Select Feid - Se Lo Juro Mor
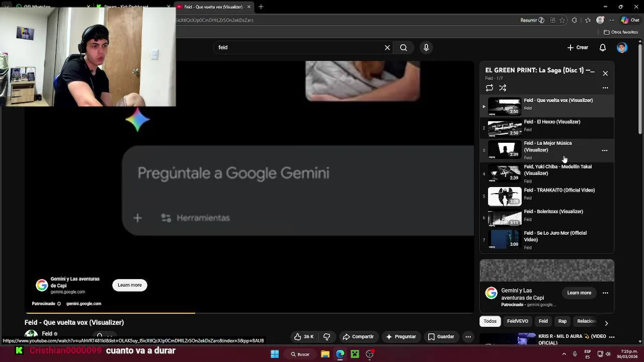This screenshot has height=362, width=644. (547, 240)
